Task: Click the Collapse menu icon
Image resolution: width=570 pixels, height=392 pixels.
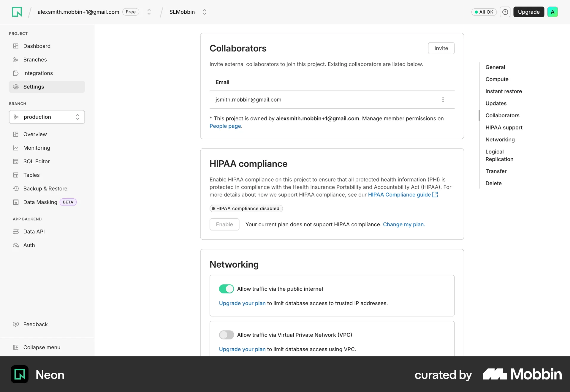Action: point(16,347)
